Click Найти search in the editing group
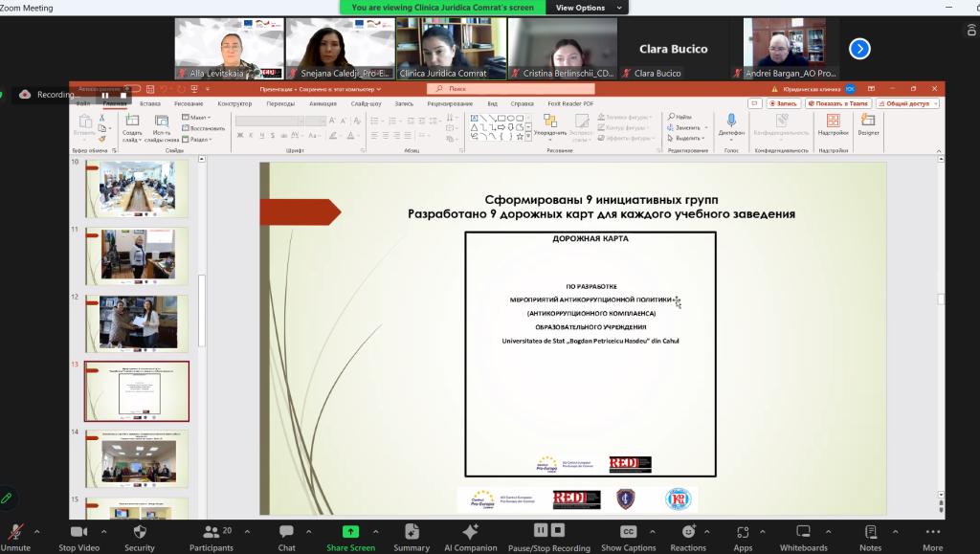The height and width of the screenshot is (554, 980). click(x=679, y=117)
